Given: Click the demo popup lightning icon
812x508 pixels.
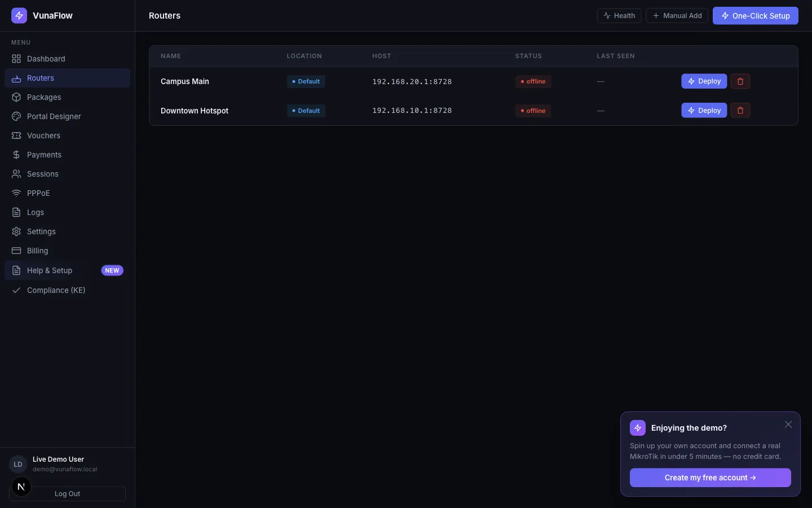Looking at the screenshot, I should pyautogui.click(x=638, y=428).
